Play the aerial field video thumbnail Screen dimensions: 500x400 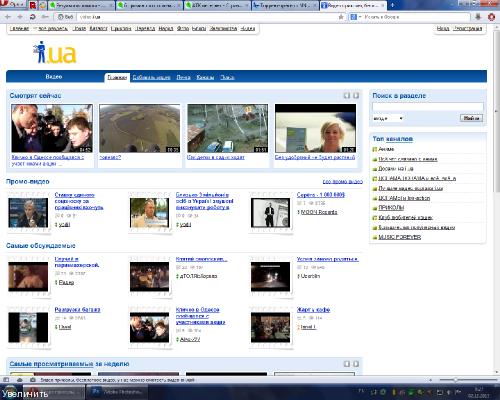point(140,128)
